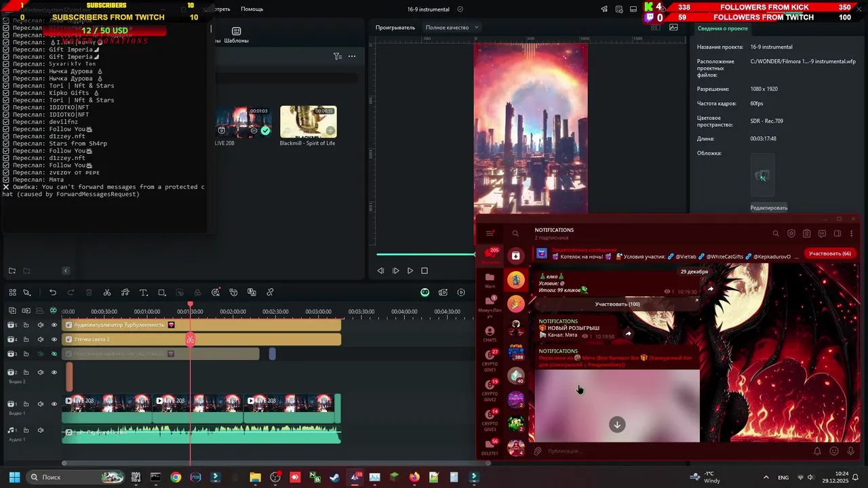Image resolution: width=868 pixels, height=488 pixels.
Task: Click the Redo arrow in timeline toolbar
Action: (71, 293)
